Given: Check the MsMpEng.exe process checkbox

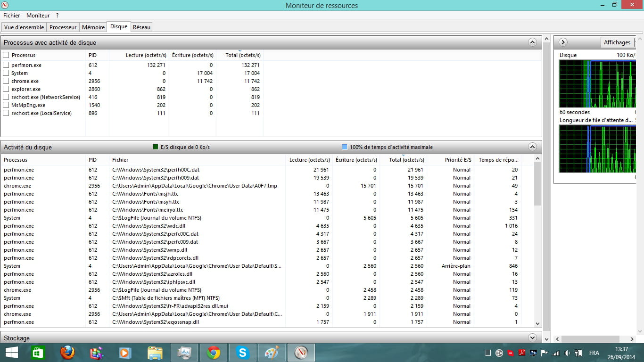Looking at the screenshot, I should [x=6, y=105].
